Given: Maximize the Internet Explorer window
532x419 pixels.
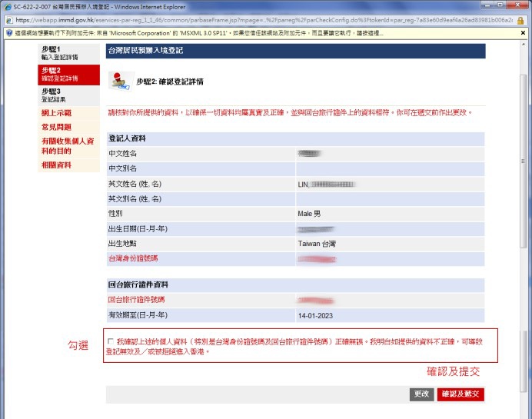Looking at the screenshot, I should (500, 5).
